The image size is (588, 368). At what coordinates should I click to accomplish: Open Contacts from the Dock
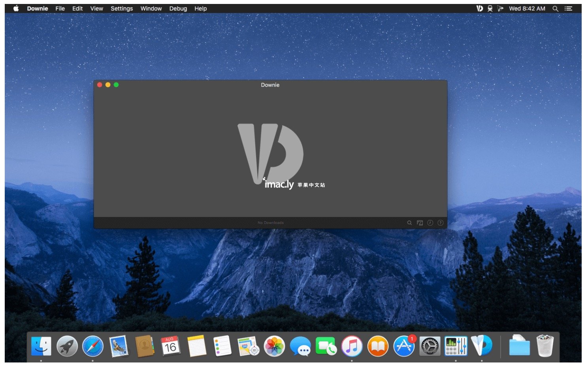pyautogui.click(x=145, y=346)
